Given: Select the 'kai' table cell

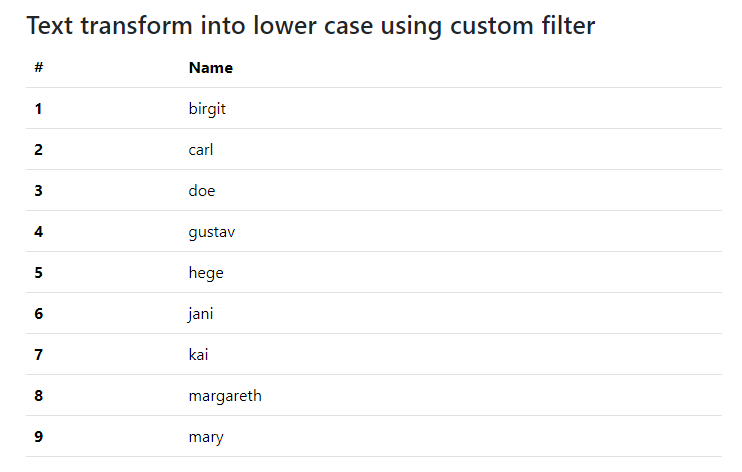Looking at the screenshot, I should tap(198, 355).
